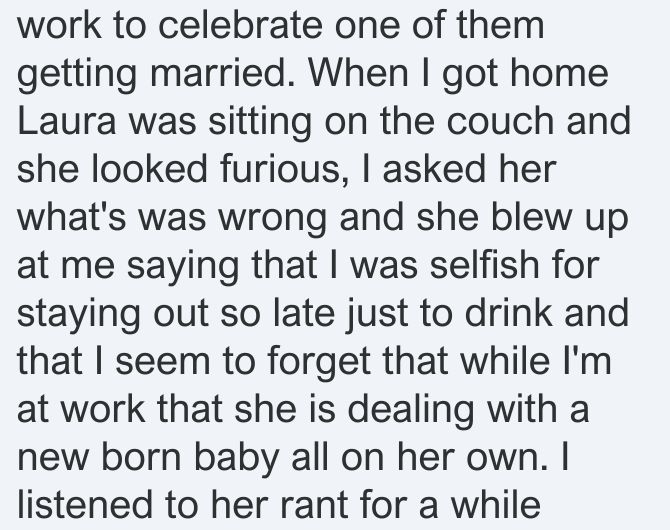Viewport: 670px width, 530px height.
Task: Click the word "forget" in the paragraph
Action: pos(319,363)
